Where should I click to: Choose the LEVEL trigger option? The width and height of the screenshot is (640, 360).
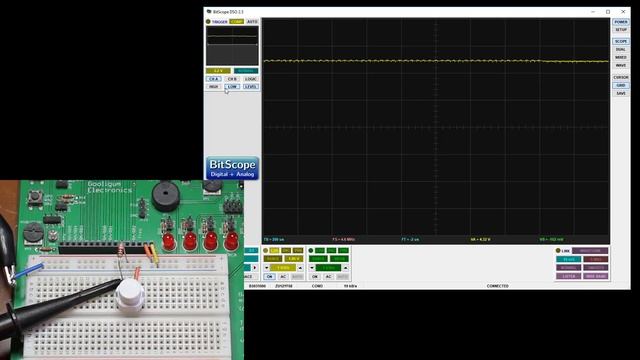click(x=251, y=87)
